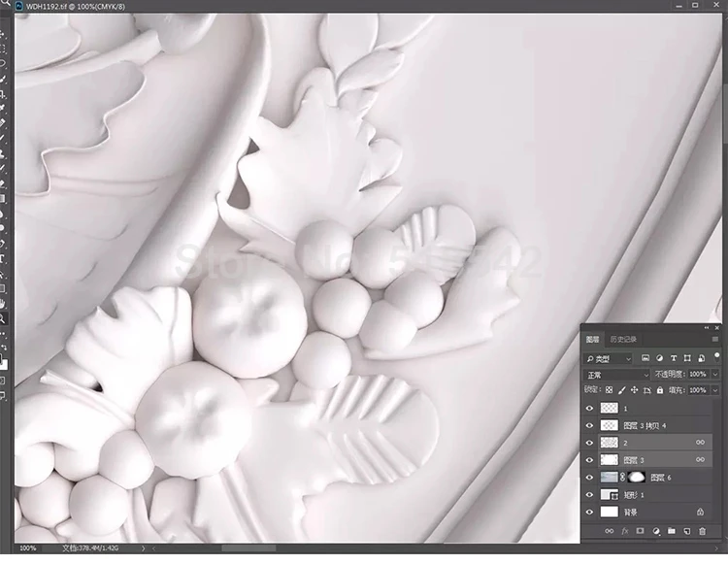The width and height of the screenshot is (728, 564).
Task: Hide layer 矩形 1 eye icon
Action: click(589, 495)
